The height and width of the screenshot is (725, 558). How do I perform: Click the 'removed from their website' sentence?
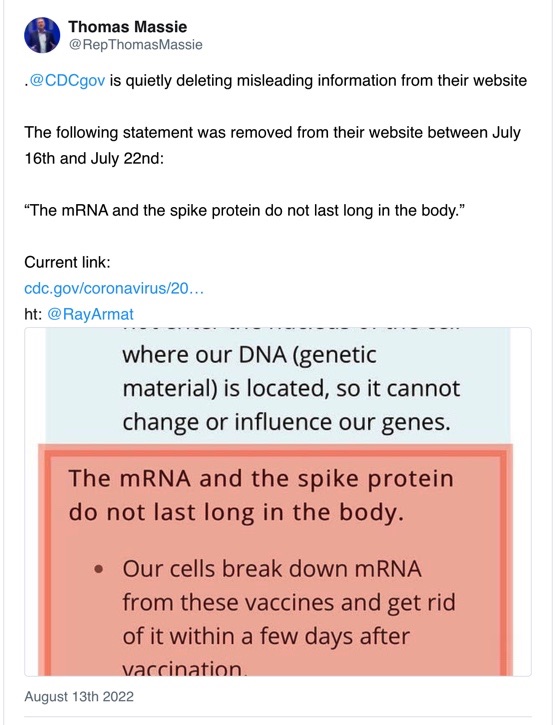pos(272,132)
